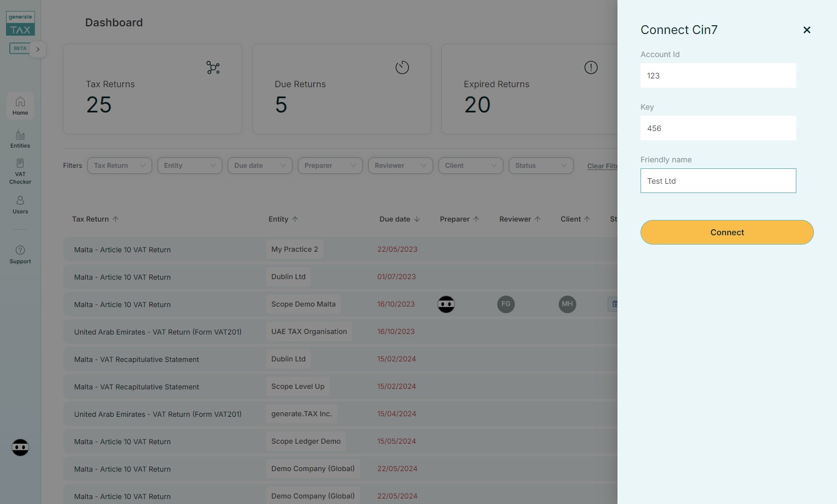Screen dimensions: 837x504
Task: Click the Expired Returns warning icon
Action: (x=591, y=67)
